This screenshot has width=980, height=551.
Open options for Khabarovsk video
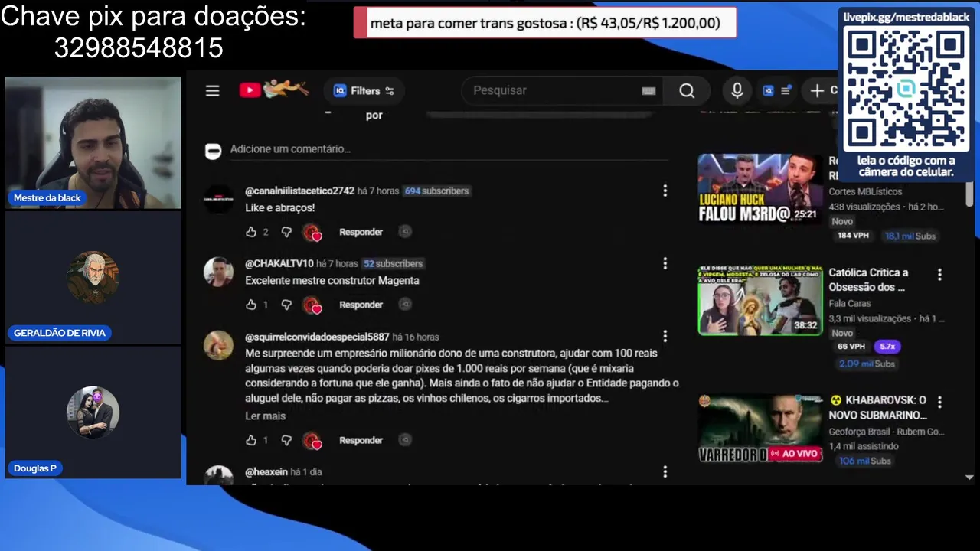(x=939, y=402)
